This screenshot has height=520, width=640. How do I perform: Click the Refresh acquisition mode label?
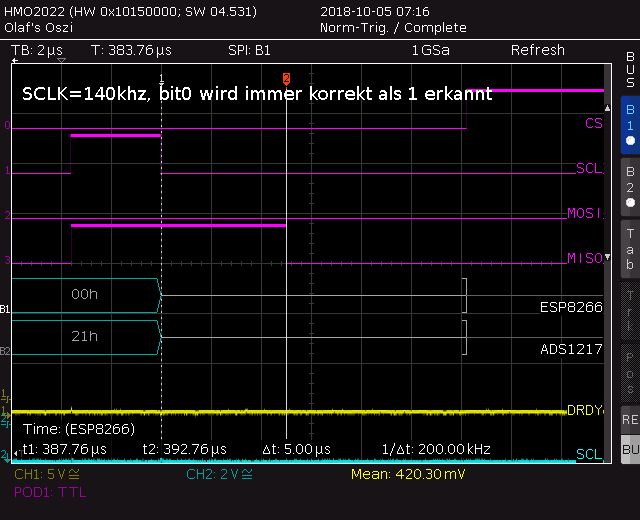click(538, 50)
